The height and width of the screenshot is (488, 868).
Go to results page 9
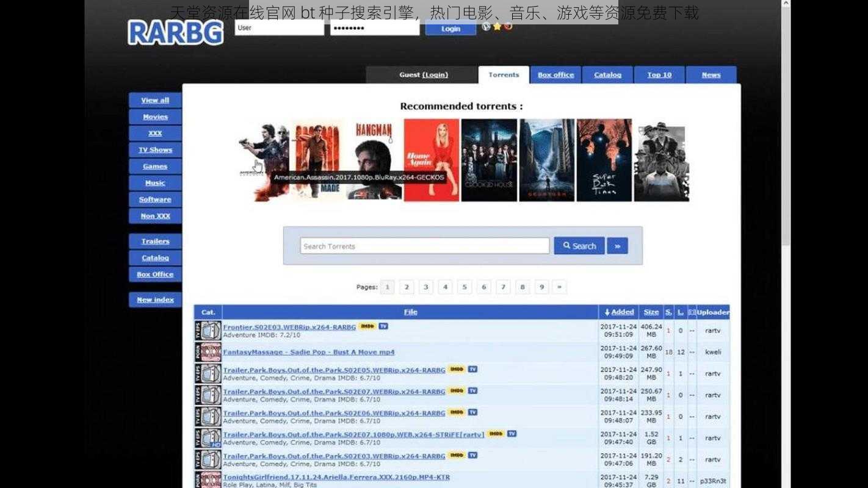[541, 287]
